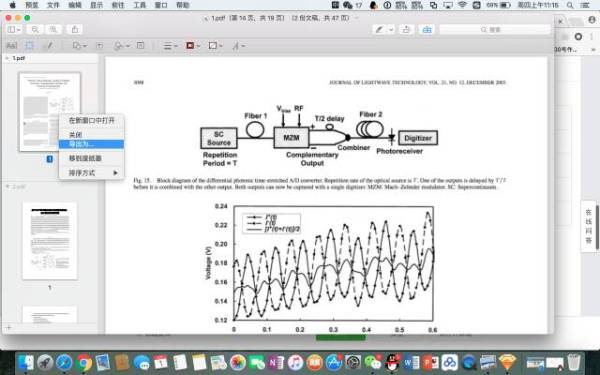Select the sketch pen tool

[x=48, y=46]
